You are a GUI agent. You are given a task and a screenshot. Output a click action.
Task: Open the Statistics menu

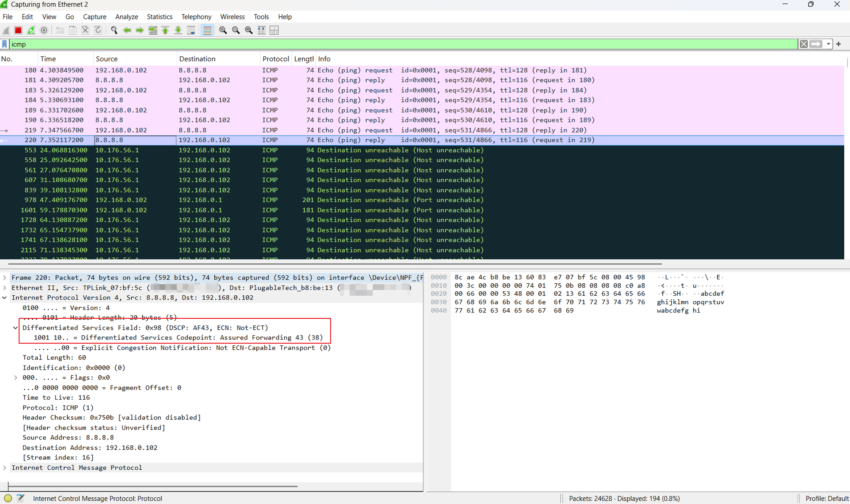(x=159, y=17)
